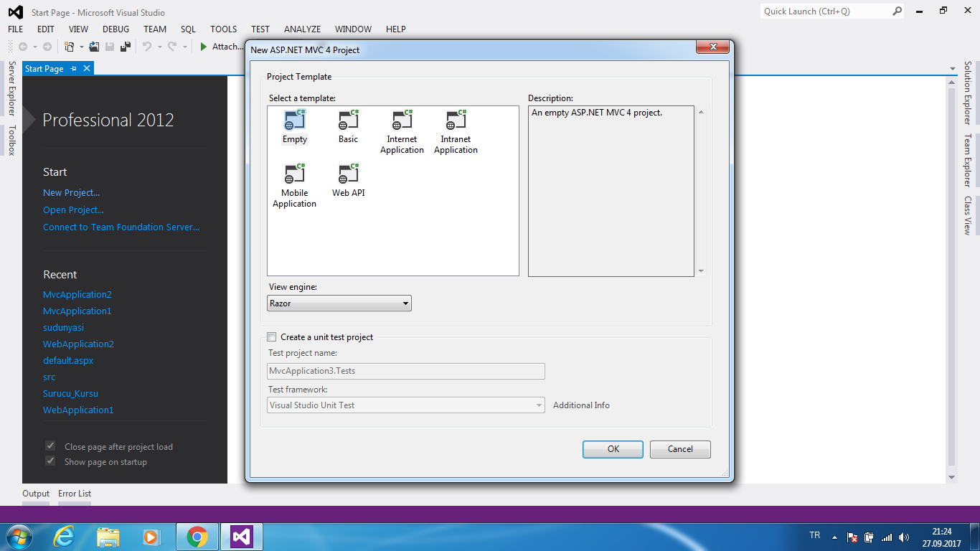The image size is (980, 551).
Task: Close the Start Page tab
Action: pyautogui.click(x=87, y=68)
